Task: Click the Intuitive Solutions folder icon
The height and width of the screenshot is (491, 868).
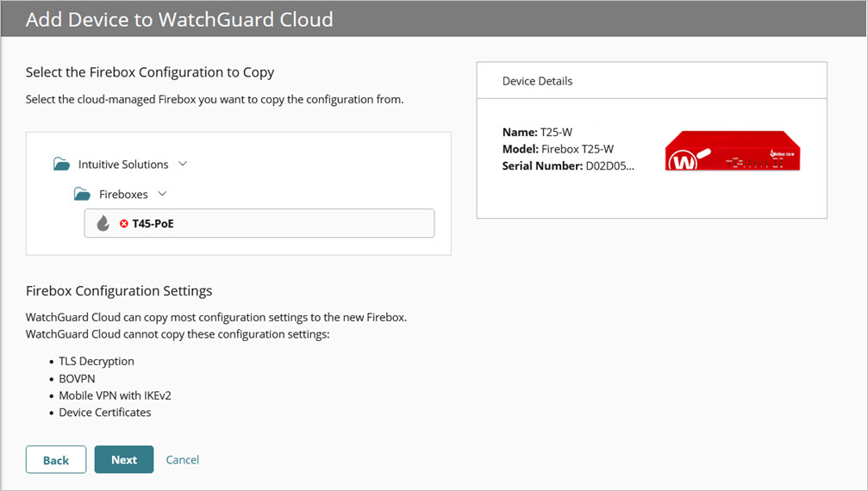Action: (x=61, y=165)
